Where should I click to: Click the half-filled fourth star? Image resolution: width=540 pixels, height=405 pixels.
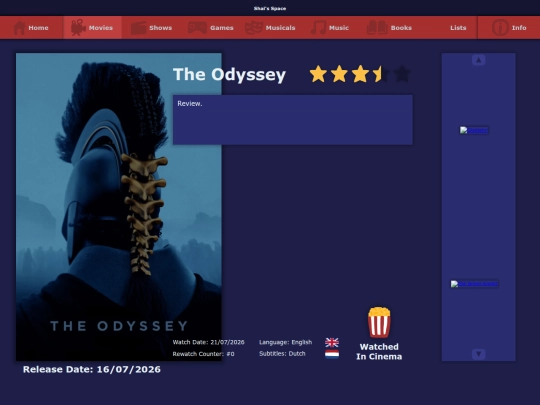(x=381, y=74)
